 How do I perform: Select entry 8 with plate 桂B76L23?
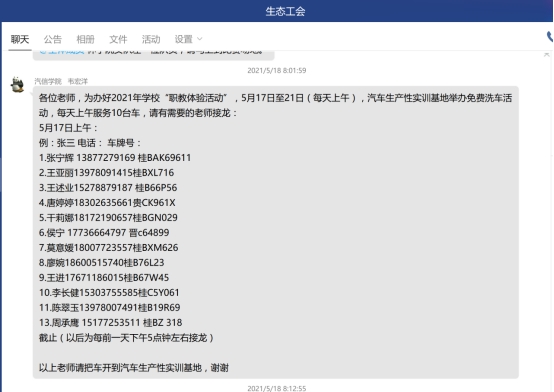click(101, 263)
